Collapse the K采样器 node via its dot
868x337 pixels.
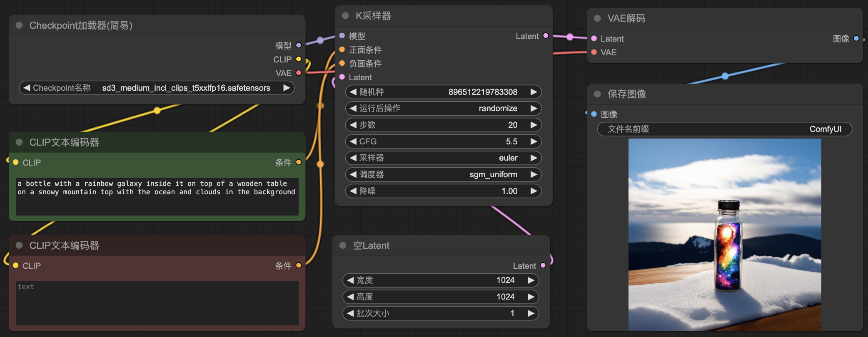pyautogui.click(x=345, y=16)
